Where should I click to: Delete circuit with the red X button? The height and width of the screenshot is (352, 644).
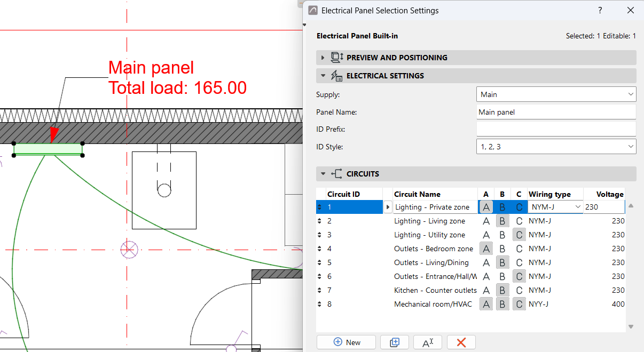click(x=461, y=342)
